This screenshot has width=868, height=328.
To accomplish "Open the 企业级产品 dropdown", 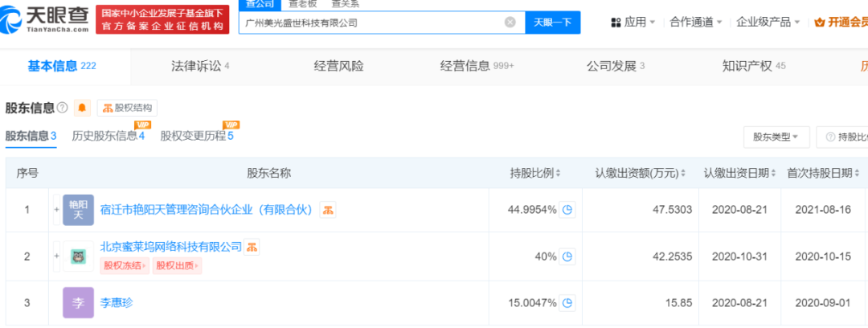I will 768,23.
